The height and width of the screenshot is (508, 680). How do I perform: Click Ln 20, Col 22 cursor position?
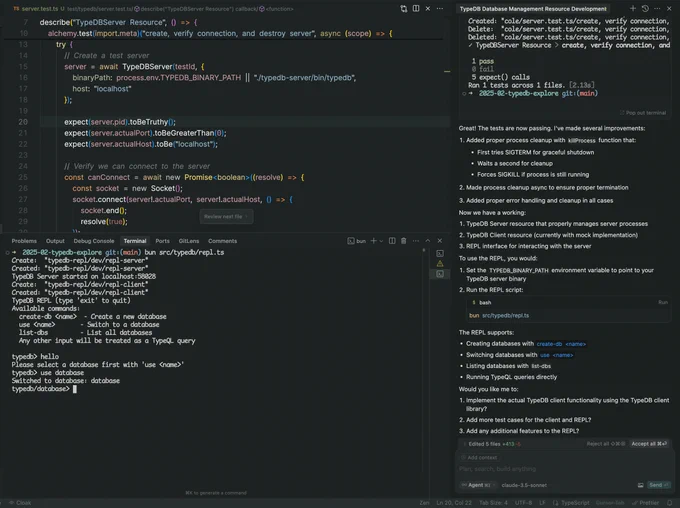pos(454,503)
